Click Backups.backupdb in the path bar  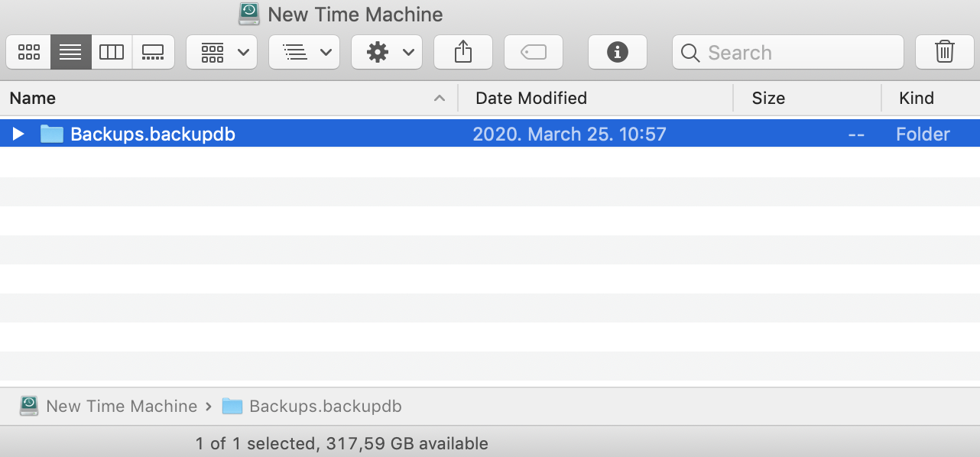(325, 407)
